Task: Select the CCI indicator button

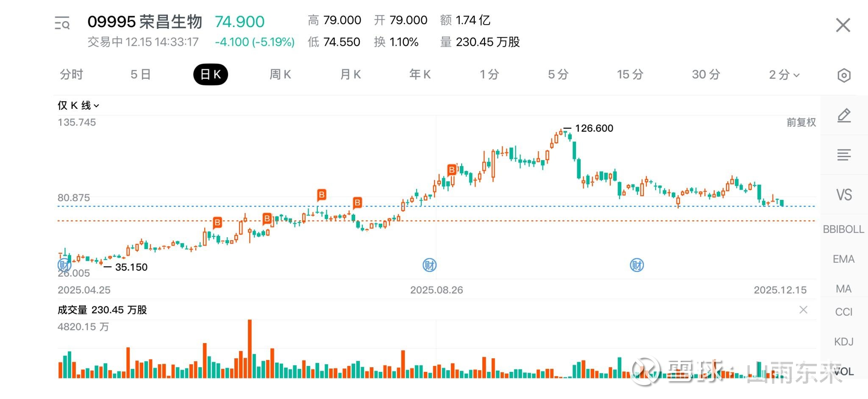Action: coord(843,312)
